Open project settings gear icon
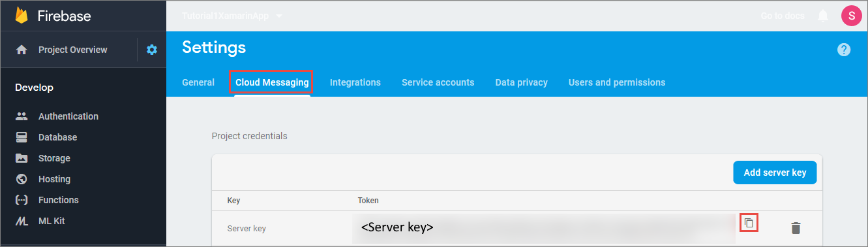The width and height of the screenshot is (868, 247). click(x=152, y=50)
